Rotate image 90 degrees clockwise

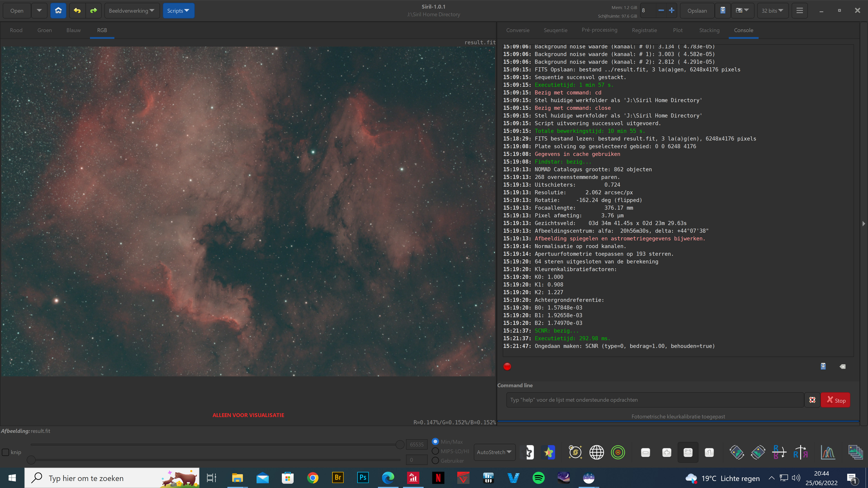[758, 452]
